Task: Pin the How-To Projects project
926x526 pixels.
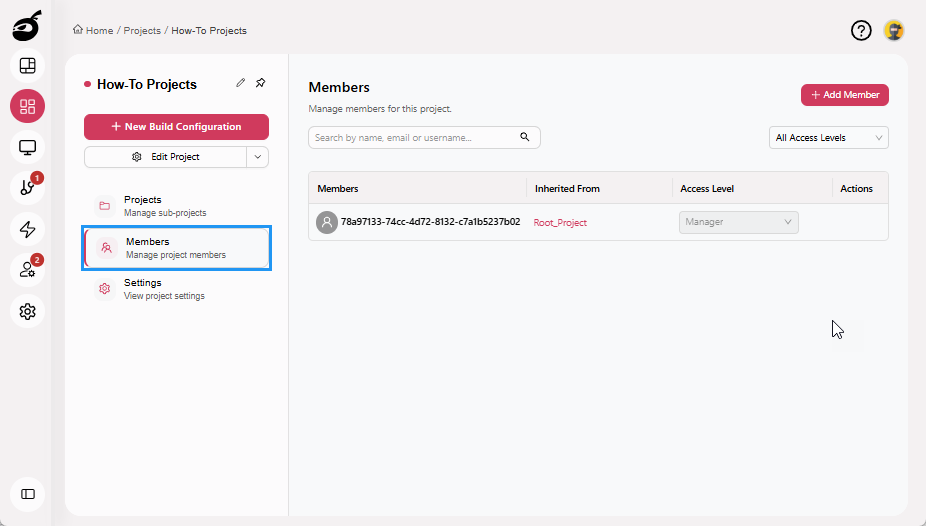Action: 260,83
